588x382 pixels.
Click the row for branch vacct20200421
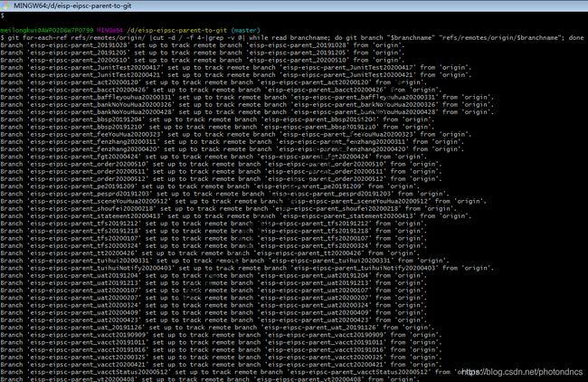coord(221,365)
